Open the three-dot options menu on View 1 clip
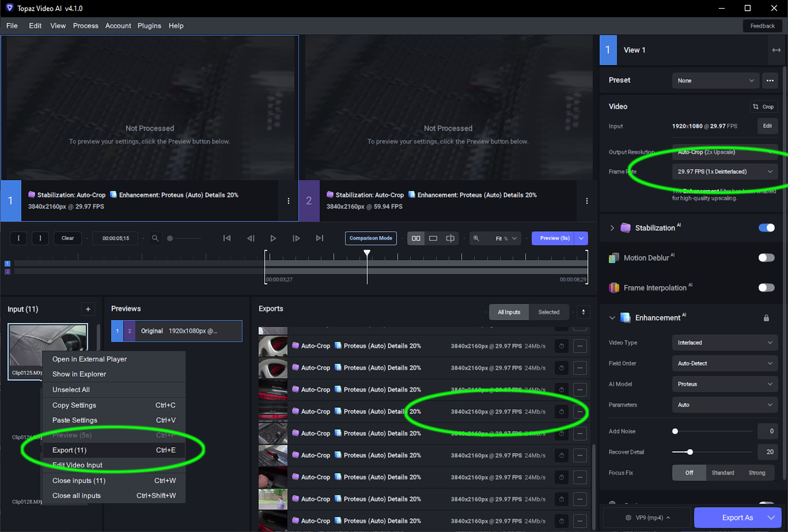788x532 pixels. (288, 201)
